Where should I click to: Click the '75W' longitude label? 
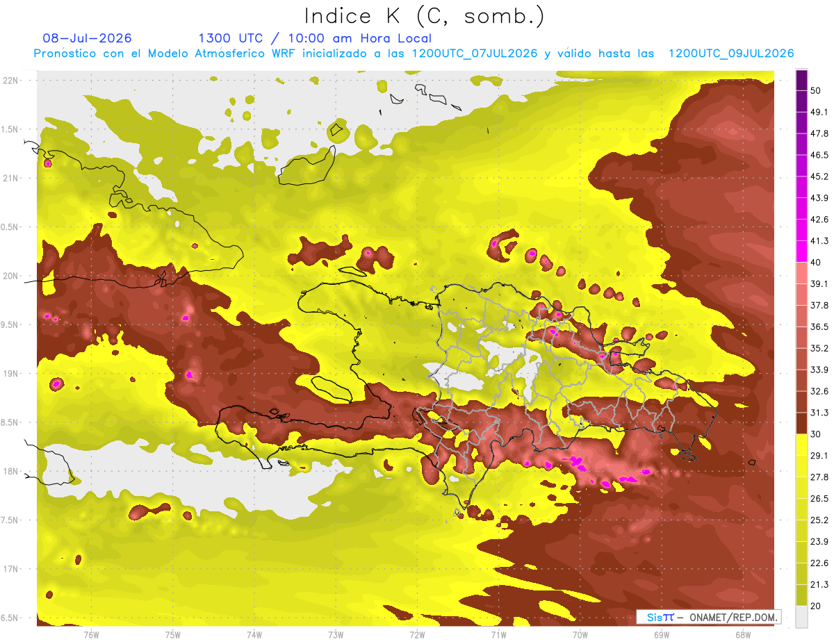tap(172, 635)
